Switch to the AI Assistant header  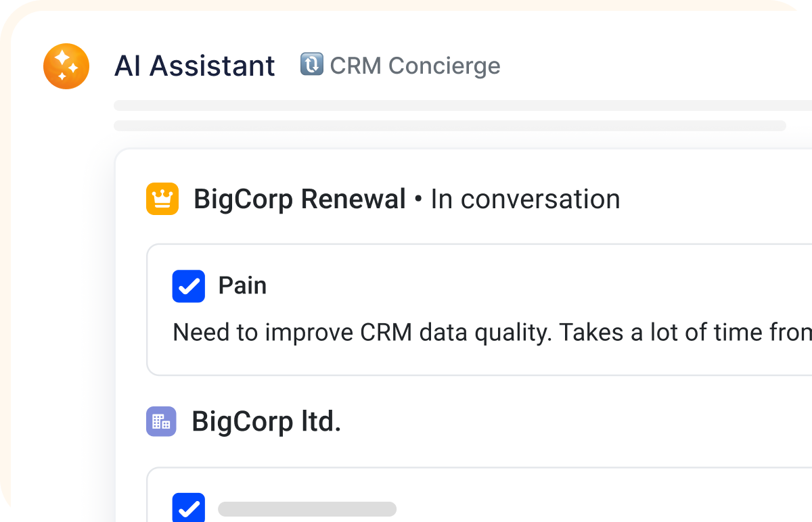tap(194, 65)
